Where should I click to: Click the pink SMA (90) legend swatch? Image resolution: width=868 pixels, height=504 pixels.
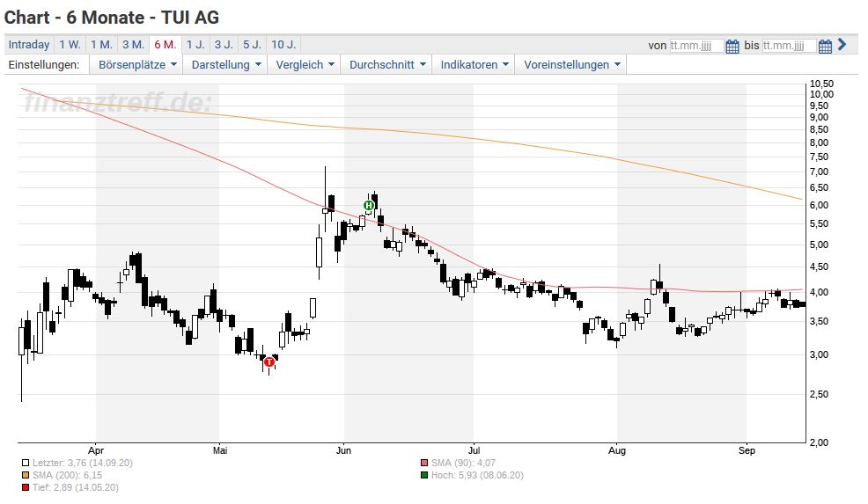424,463
